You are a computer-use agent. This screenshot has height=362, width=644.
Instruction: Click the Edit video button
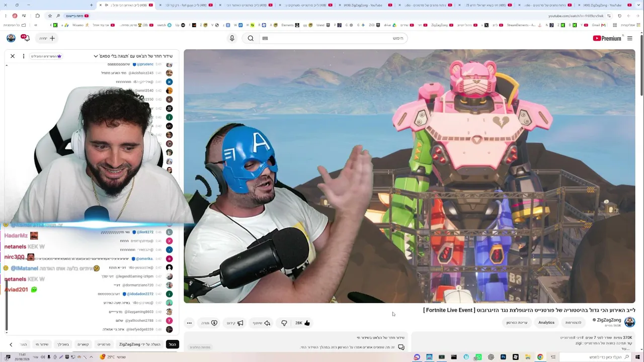(517, 323)
